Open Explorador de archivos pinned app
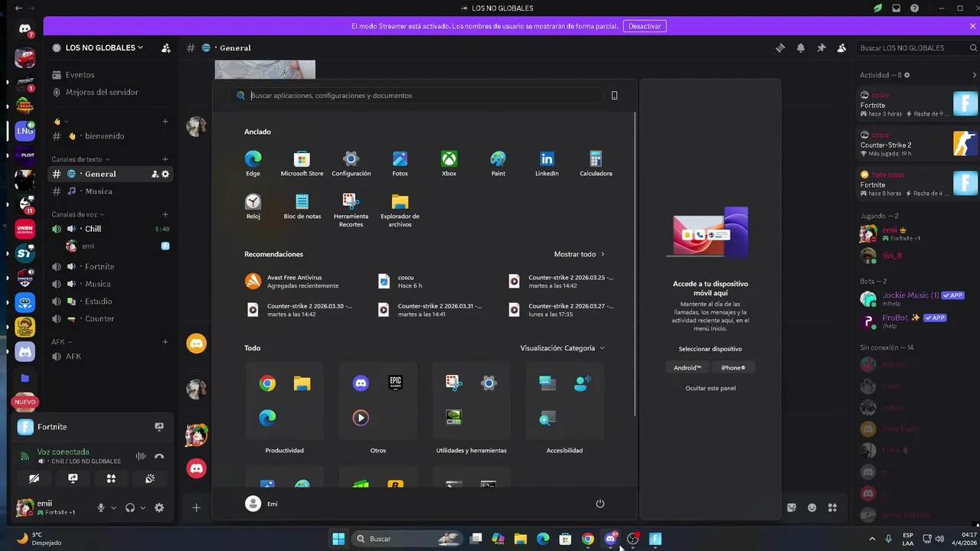980x551 pixels. pyautogui.click(x=400, y=210)
